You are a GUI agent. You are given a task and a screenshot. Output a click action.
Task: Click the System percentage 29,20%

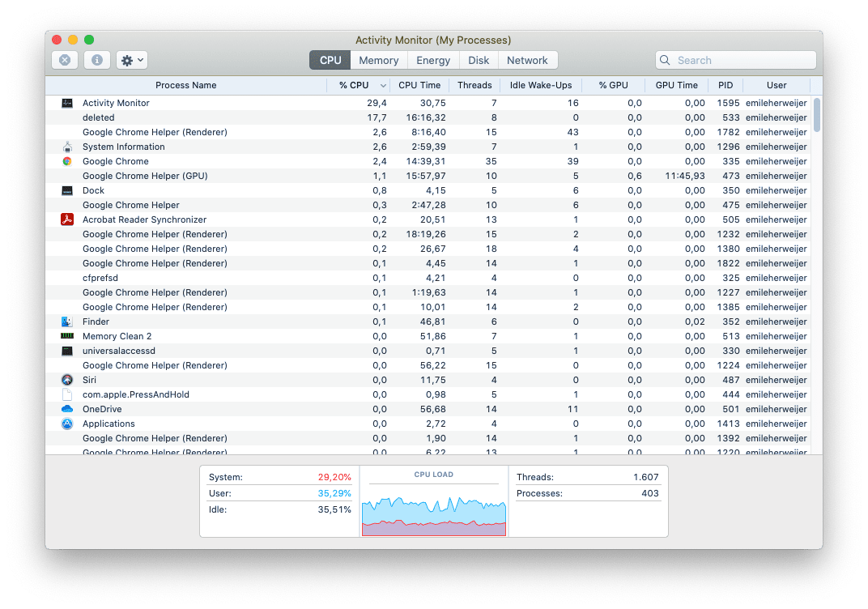(x=334, y=477)
